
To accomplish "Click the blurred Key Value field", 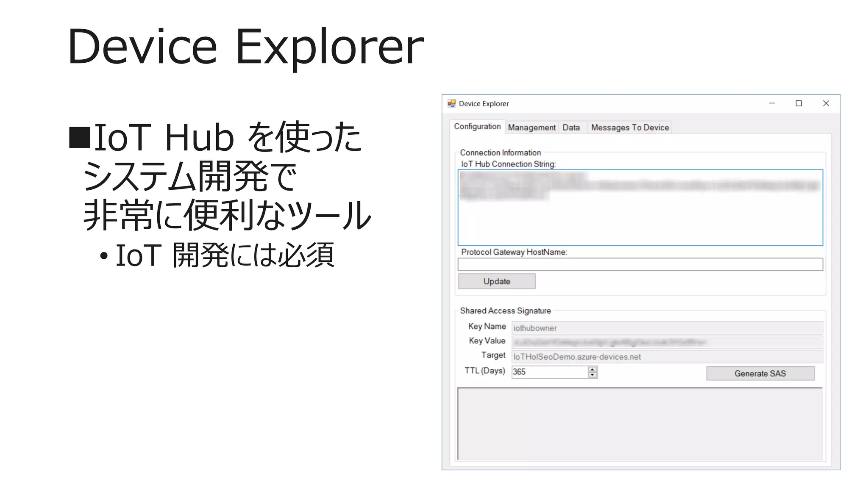I will click(667, 342).
